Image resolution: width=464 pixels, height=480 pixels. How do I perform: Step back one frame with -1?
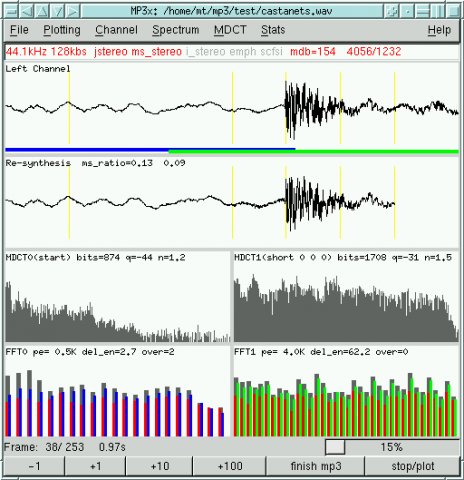click(34, 466)
